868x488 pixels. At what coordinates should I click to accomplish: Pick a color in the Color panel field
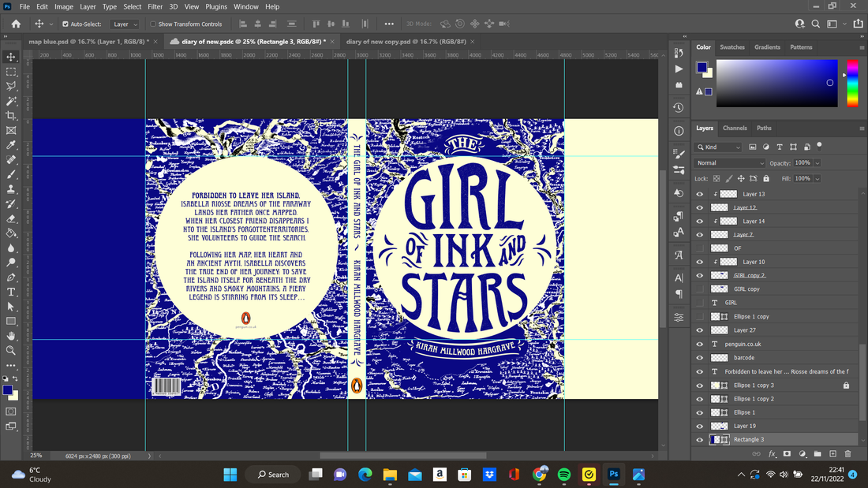[776, 83]
